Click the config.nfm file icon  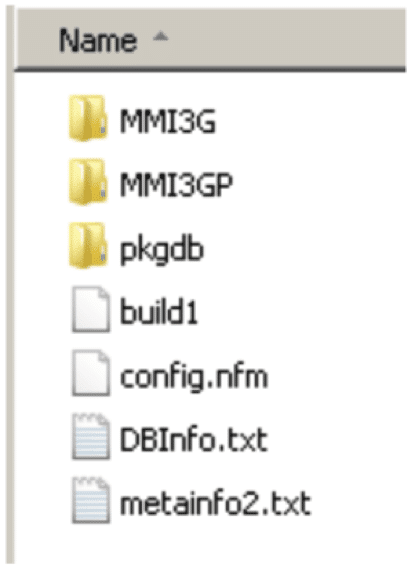pyautogui.click(x=91, y=373)
